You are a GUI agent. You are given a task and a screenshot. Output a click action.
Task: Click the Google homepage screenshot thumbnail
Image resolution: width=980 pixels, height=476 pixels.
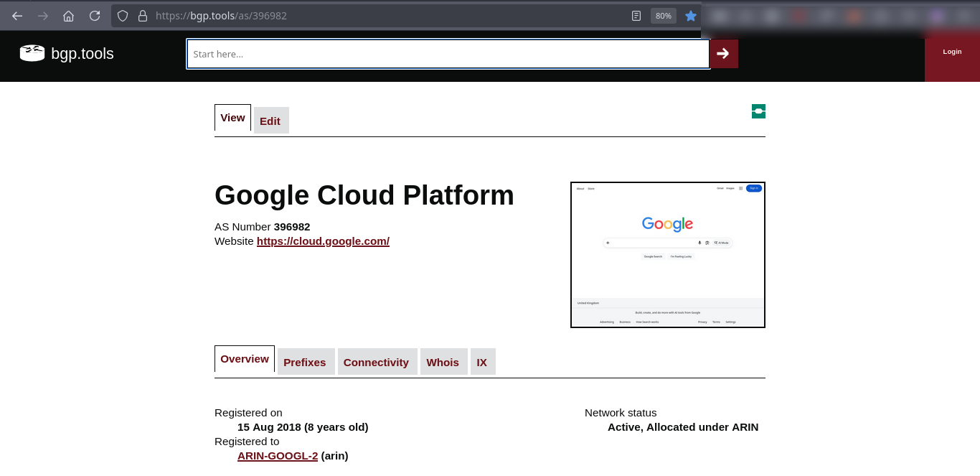(668, 255)
